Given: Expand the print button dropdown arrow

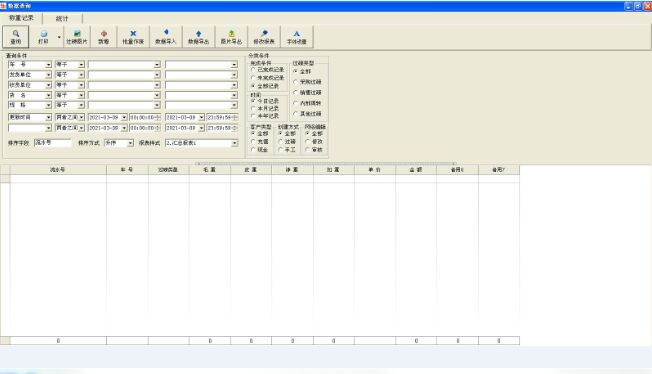Looking at the screenshot, I should [x=59, y=37].
